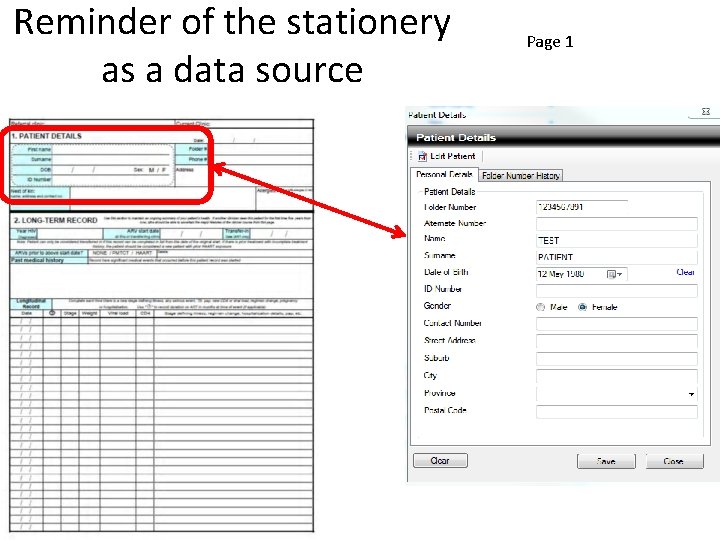Click the Name field containing TEST
The image size is (720, 540).
point(617,240)
